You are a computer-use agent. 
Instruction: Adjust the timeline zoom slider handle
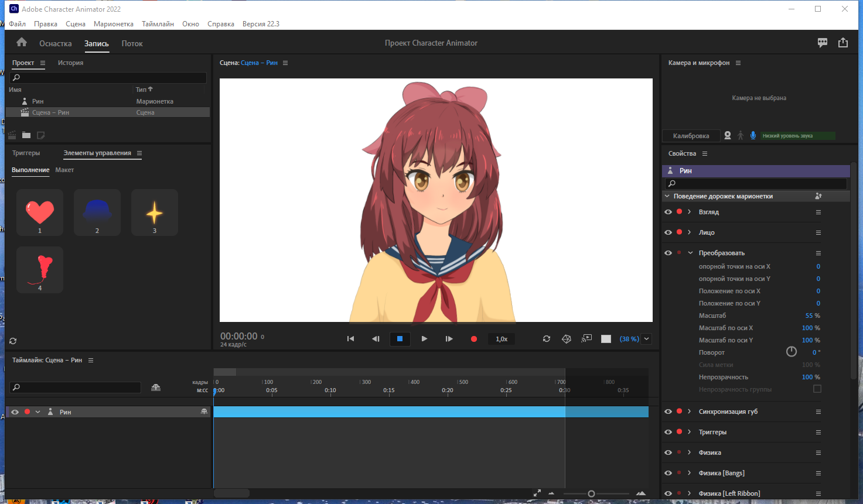(591, 494)
